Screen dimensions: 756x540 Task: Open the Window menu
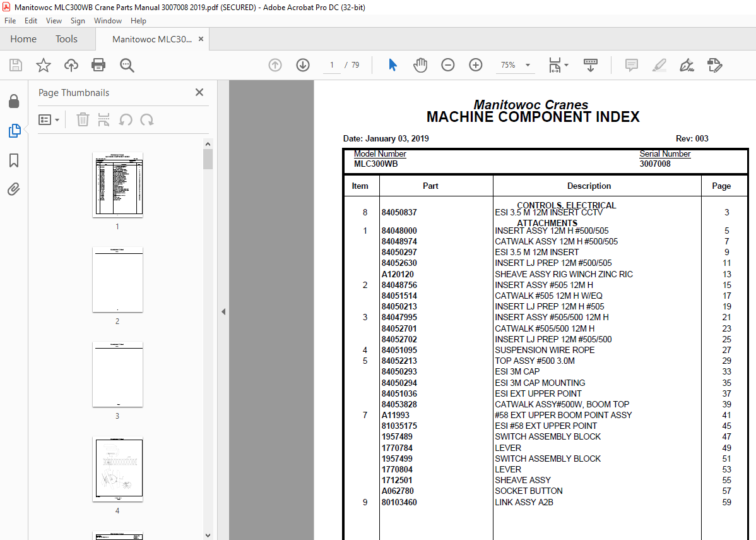[107, 21]
